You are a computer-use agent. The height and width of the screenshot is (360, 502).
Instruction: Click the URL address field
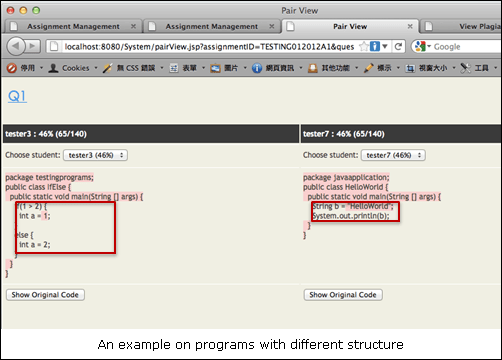pos(209,47)
